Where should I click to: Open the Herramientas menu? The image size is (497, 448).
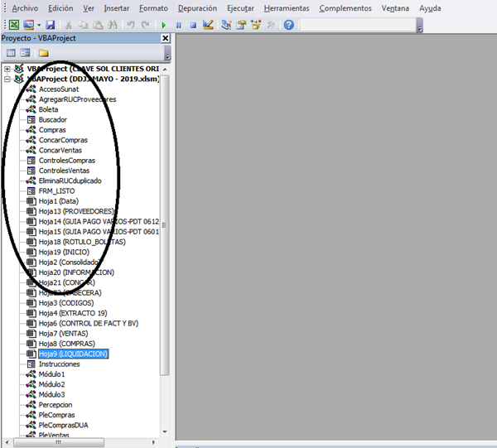[x=287, y=8]
